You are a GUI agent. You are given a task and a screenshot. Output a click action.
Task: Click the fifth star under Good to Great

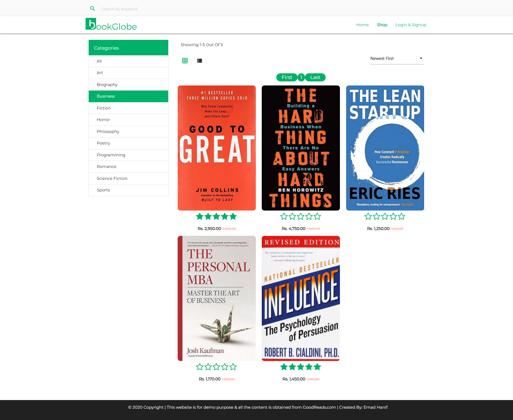coord(233,216)
